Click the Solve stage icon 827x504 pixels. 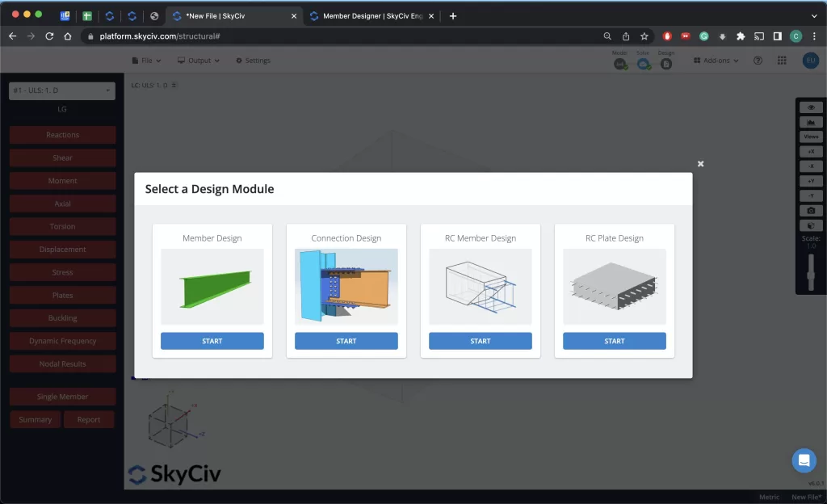(643, 64)
